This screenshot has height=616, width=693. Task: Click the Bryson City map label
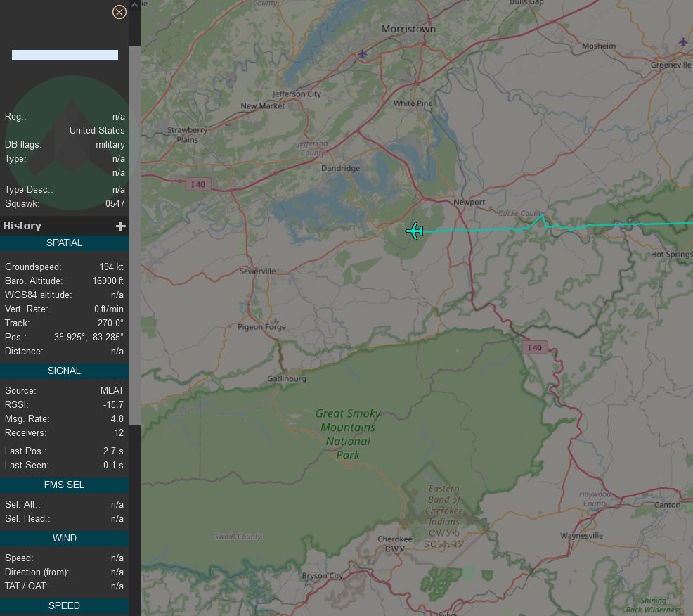[322, 576]
